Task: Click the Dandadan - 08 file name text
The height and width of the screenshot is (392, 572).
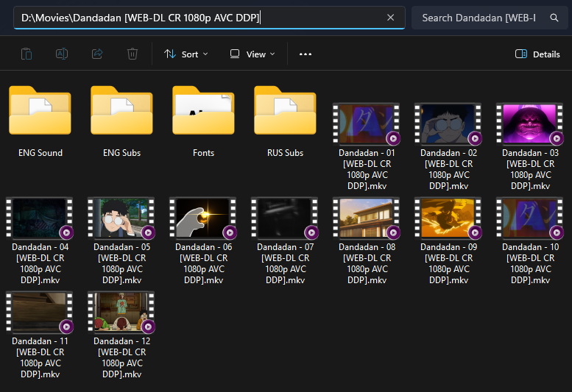Action: pos(367,264)
